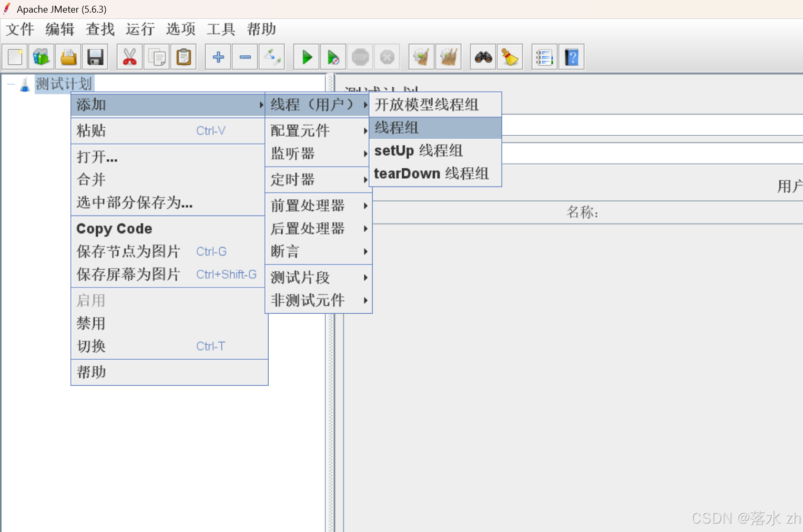Select 选中部分保存为... menu entry
Image resolution: width=803 pixels, height=532 pixels.
point(168,202)
